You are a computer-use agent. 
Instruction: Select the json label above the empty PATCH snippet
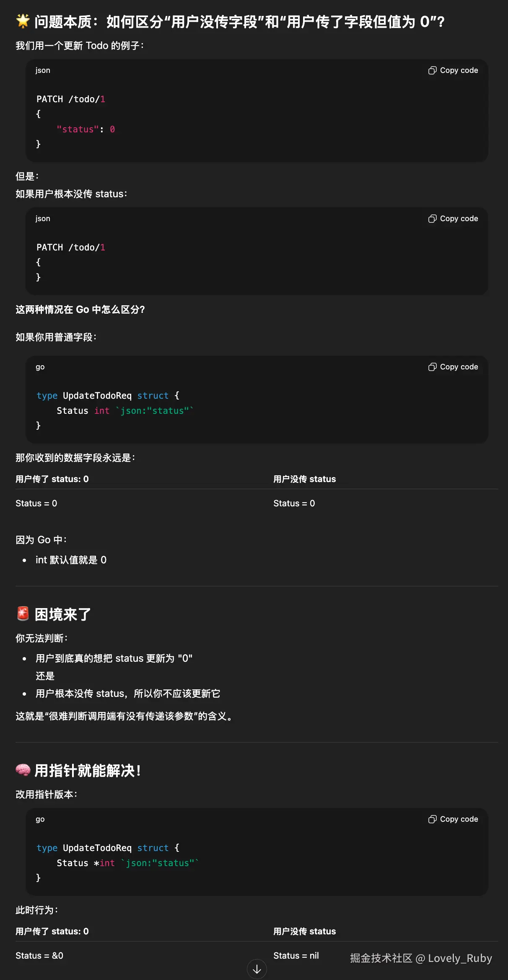click(43, 218)
